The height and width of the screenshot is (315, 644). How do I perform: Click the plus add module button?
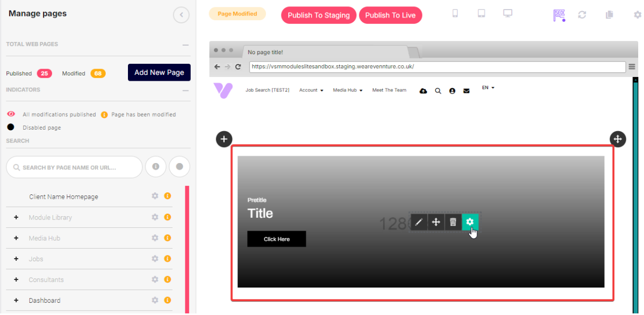click(224, 139)
